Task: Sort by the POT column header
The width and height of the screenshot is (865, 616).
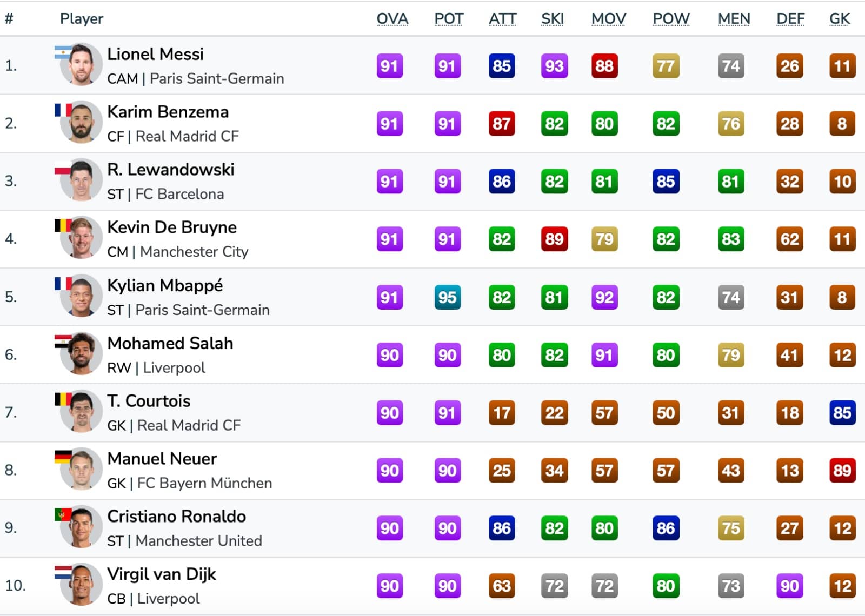Action: point(449,18)
